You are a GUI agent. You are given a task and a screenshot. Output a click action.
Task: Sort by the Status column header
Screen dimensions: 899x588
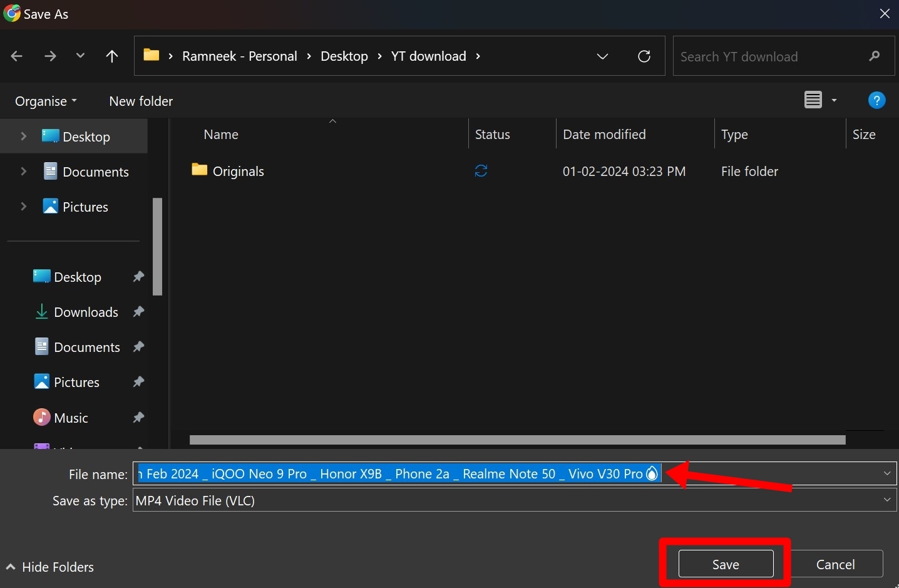click(492, 135)
